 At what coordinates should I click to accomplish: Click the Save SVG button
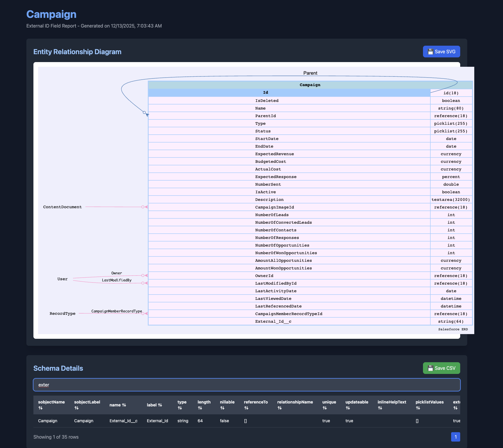click(x=441, y=52)
